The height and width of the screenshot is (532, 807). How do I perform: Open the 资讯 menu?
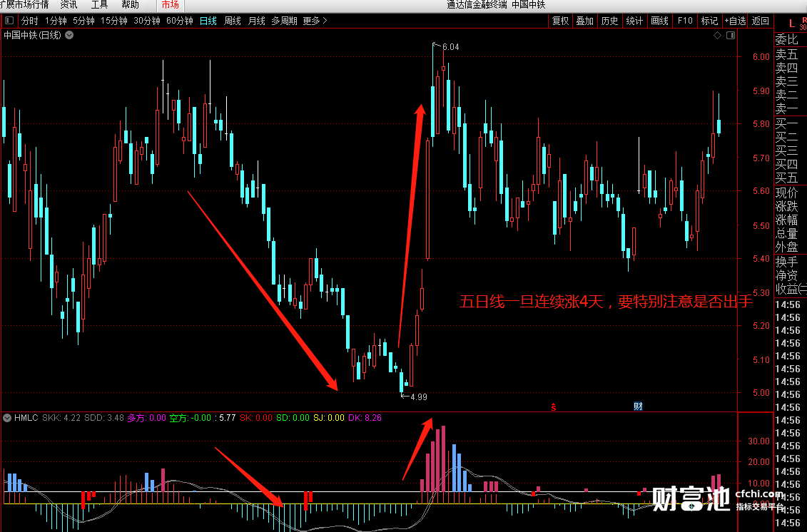pyautogui.click(x=68, y=4)
